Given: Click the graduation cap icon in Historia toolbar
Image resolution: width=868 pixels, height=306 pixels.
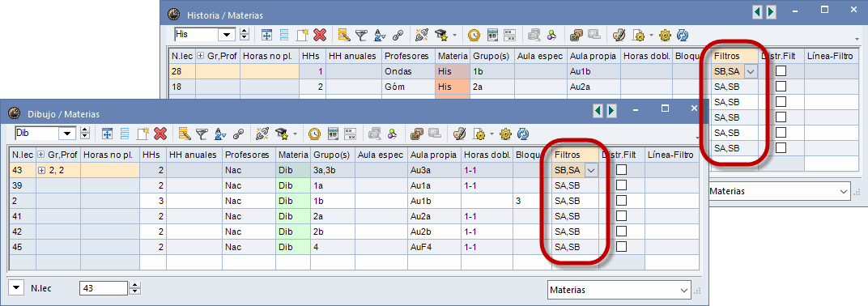Looking at the screenshot, I should point(442,35).
